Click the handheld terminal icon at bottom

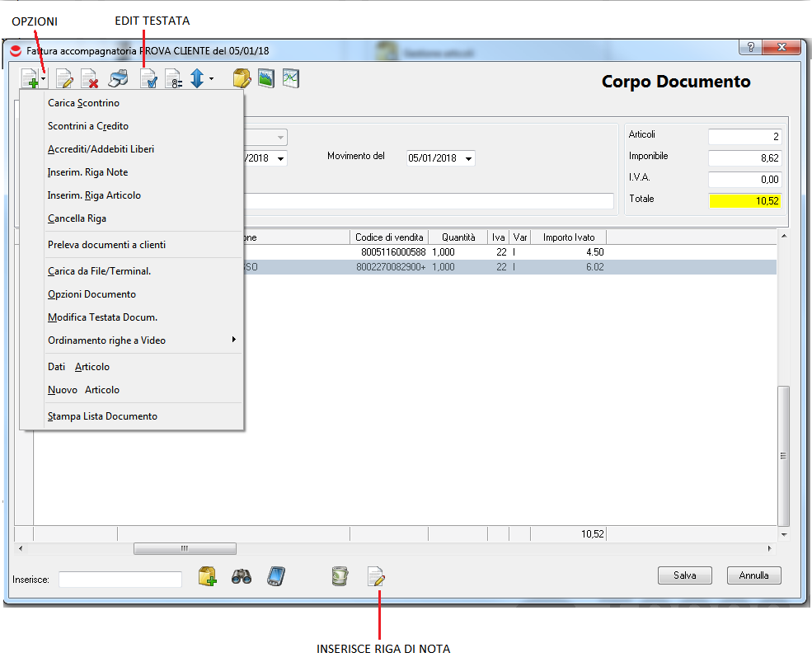coord(275,577)
